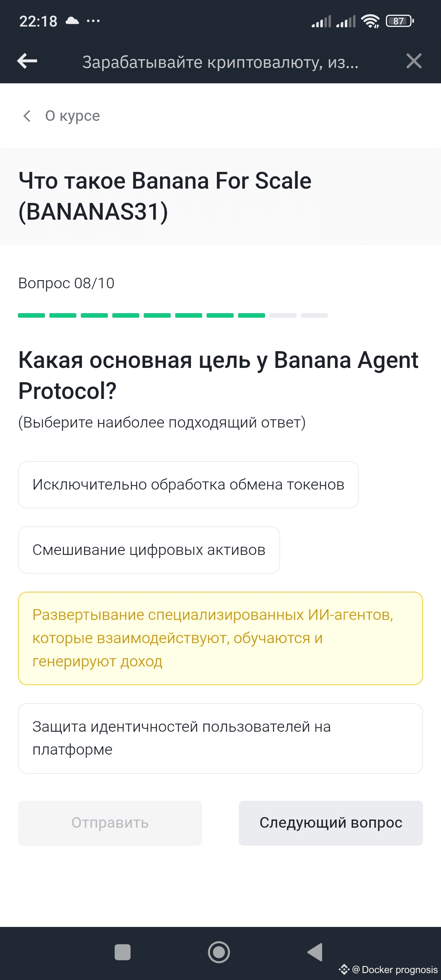
Task: Close the course page with X
Action: tap(414, 61)
